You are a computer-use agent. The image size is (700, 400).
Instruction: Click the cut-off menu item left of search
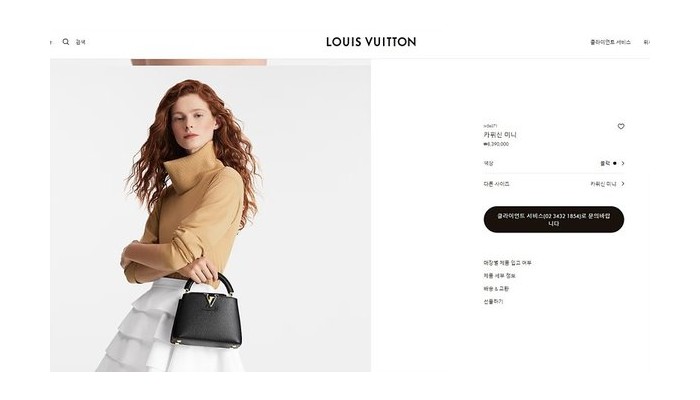[x=51, y=42]
